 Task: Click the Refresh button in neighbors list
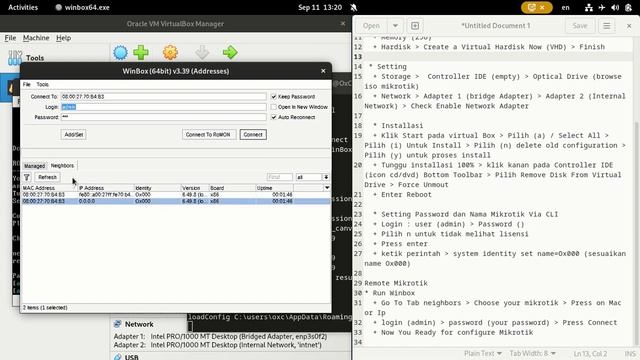tap(47, 177)
